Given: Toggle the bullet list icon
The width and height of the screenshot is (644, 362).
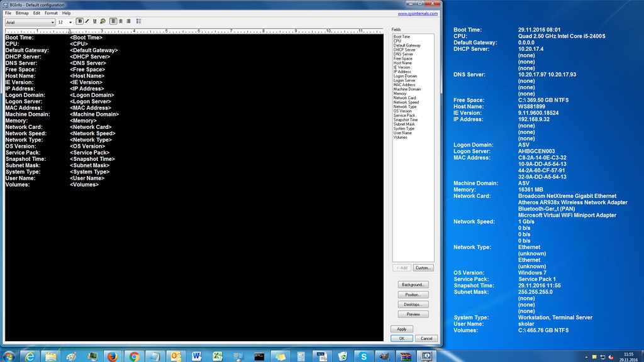Looking at the screenshot, I should point(139,21).
